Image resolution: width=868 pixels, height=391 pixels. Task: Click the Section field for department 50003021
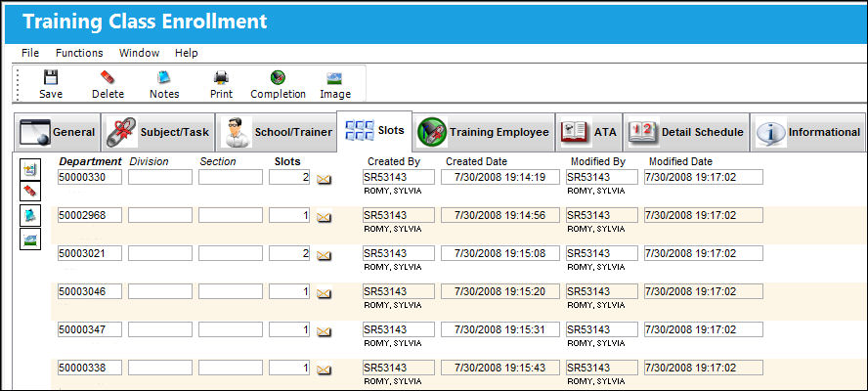(231, 253)
